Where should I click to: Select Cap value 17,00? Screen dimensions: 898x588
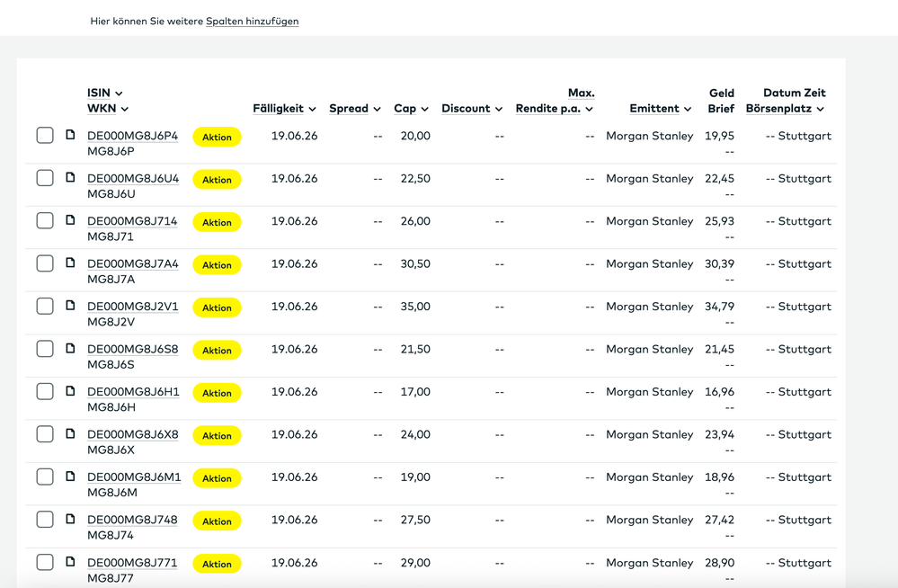coord(415,392)
